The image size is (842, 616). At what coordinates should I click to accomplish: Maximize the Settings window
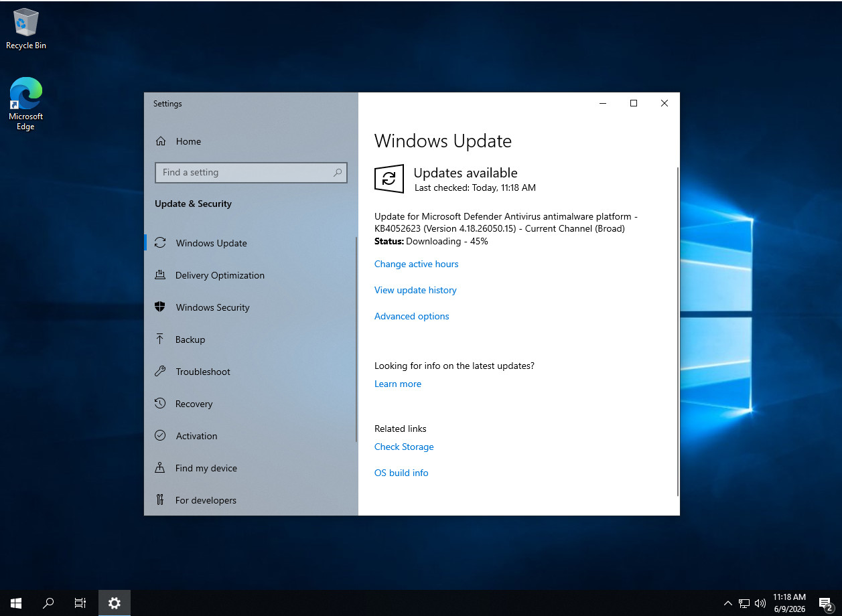(x=634, y=103)
